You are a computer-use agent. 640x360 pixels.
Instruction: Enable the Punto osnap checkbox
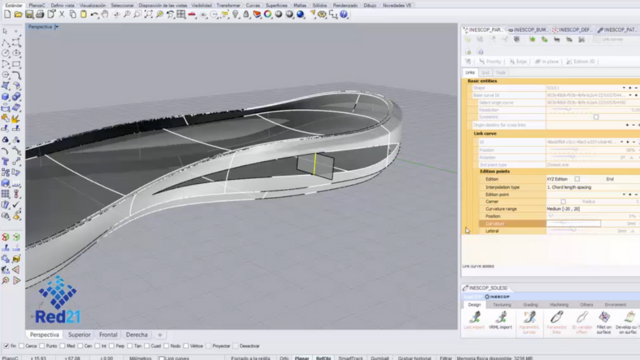point(42,346)
